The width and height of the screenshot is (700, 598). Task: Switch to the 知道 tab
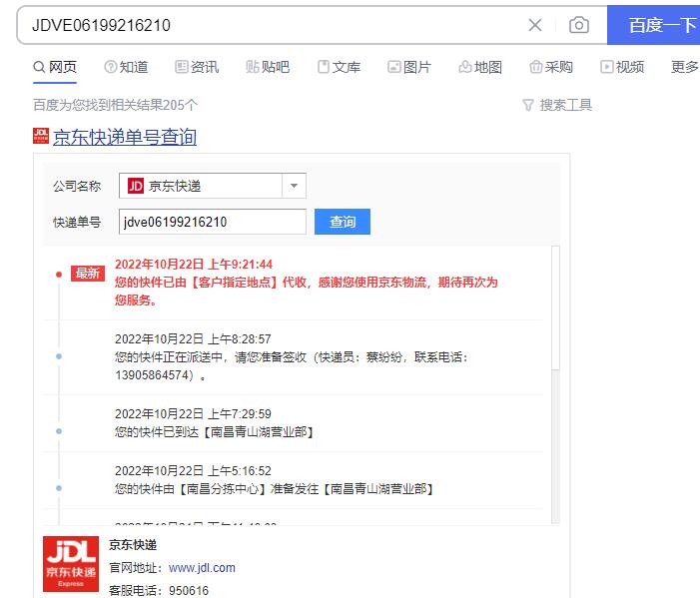point(126,67)
